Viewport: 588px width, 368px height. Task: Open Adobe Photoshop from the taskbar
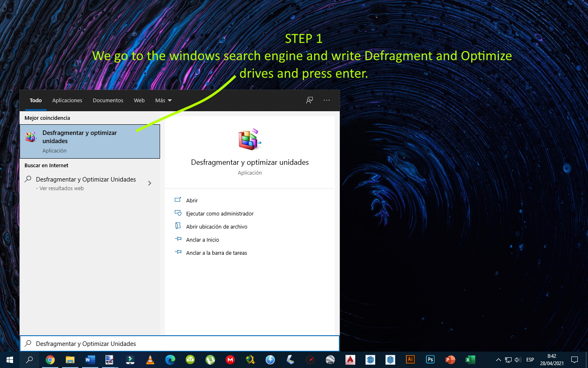[x=430, y=360]
